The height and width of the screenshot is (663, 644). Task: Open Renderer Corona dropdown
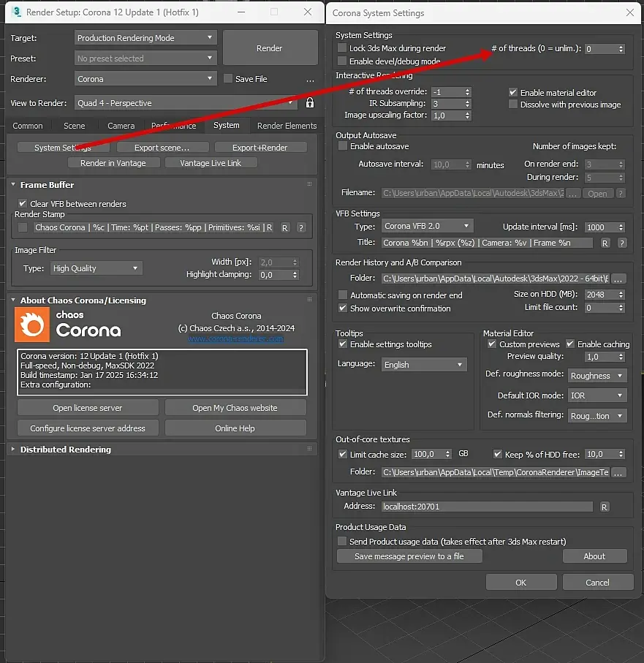click(x=145, y=79)
